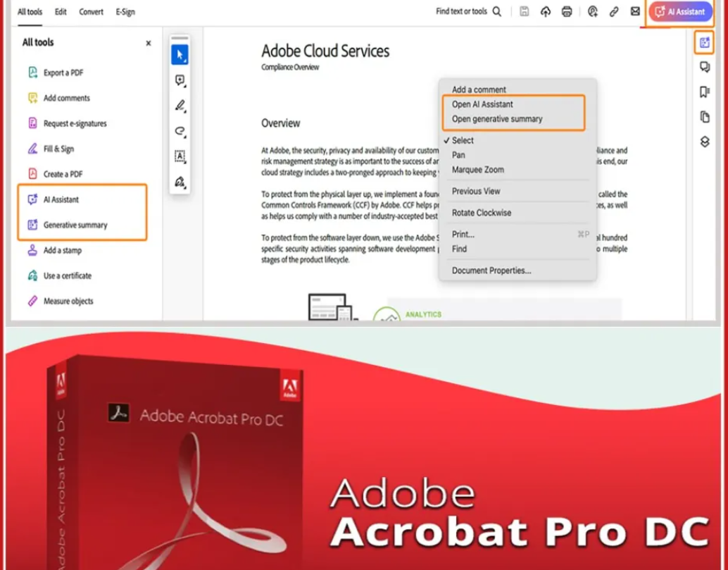Pick the highlighter pen tool
Image resolution: width=728 pixels, height=570 pixels.
(180, 106)
